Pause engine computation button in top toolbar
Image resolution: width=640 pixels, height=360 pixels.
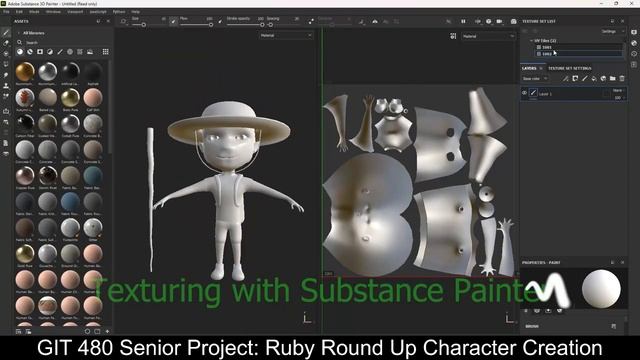coord(463,21)
